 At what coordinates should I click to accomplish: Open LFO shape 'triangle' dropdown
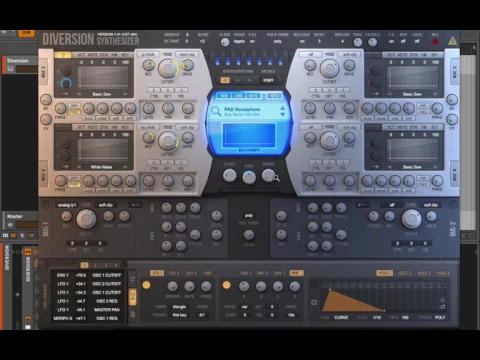[179, 307]
